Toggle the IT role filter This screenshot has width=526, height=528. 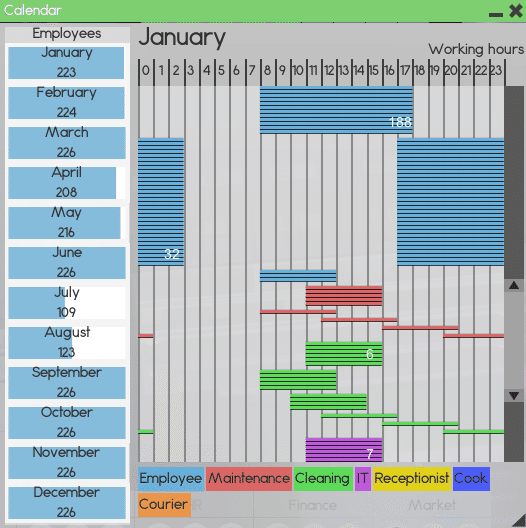point(363,478)
